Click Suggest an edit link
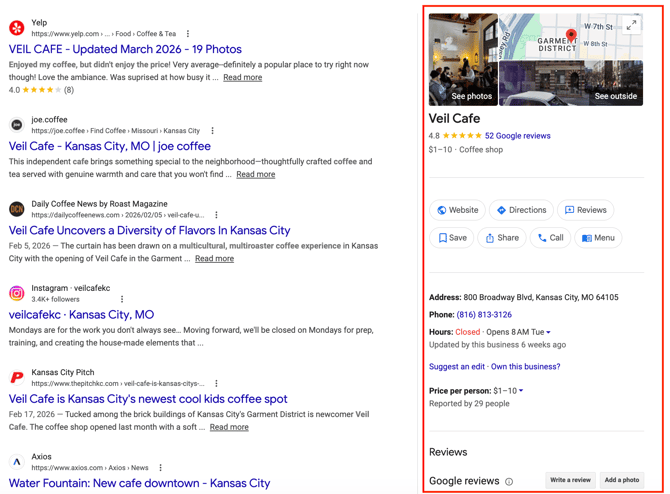 (457, 367)
